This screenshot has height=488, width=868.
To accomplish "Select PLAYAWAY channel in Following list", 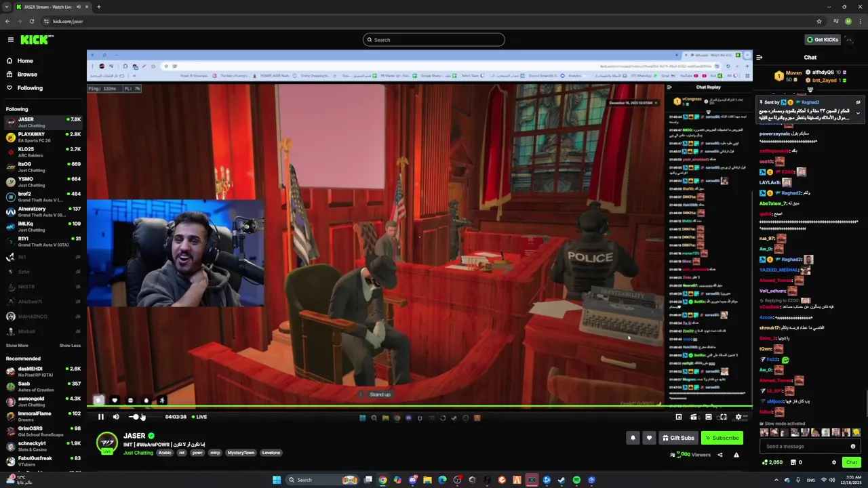I will click(x=43, y=137).
